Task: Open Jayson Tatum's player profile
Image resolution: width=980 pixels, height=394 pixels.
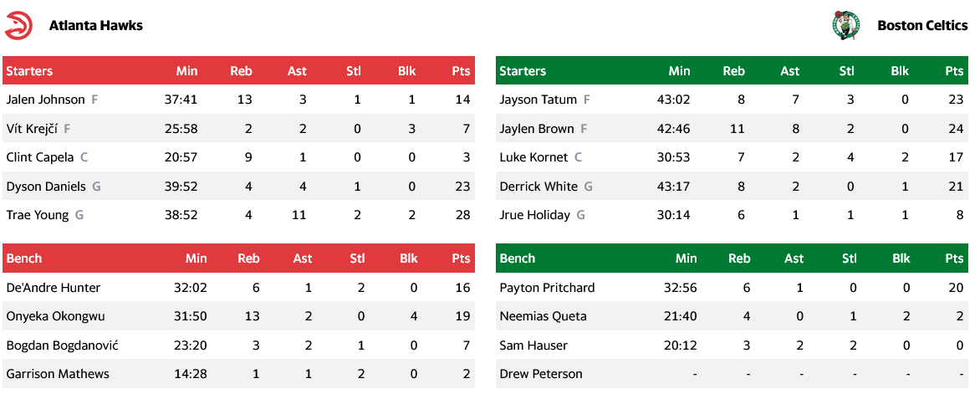Action: pos(538,100)
